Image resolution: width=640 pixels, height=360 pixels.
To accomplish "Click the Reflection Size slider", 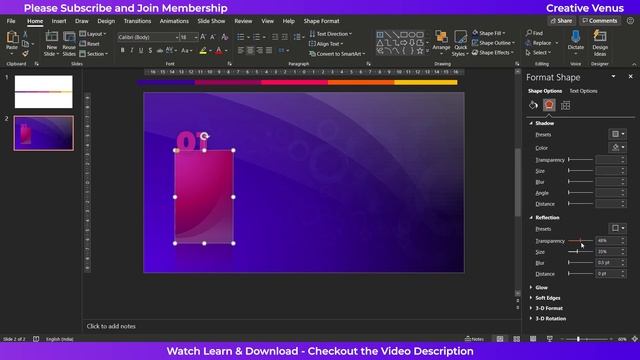I will pyautogui.click(x=580, y=252).
